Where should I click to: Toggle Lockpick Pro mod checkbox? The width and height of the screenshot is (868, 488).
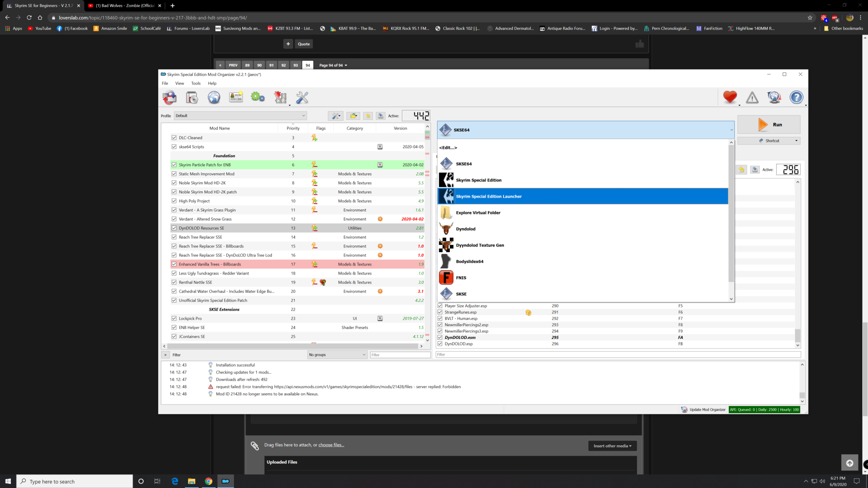(174, 319)
